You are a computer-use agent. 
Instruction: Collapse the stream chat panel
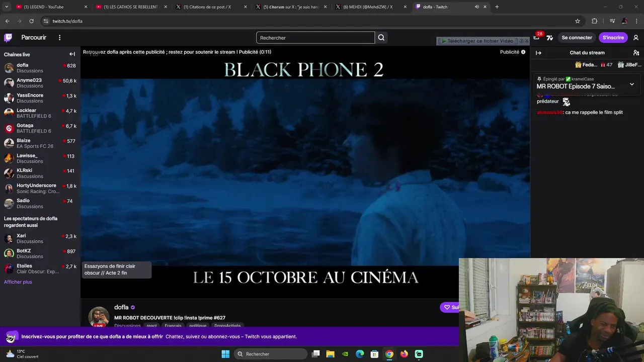coord(538,53)
